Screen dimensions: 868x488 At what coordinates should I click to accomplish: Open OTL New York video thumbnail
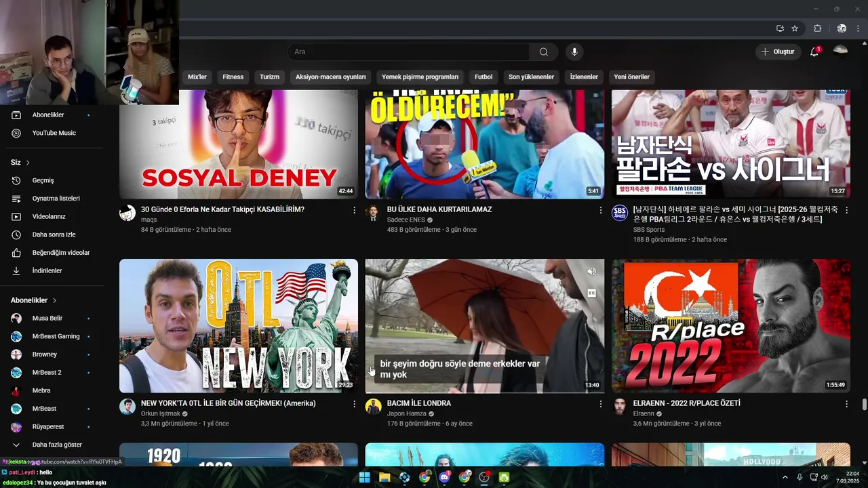(x=239, y=326)
